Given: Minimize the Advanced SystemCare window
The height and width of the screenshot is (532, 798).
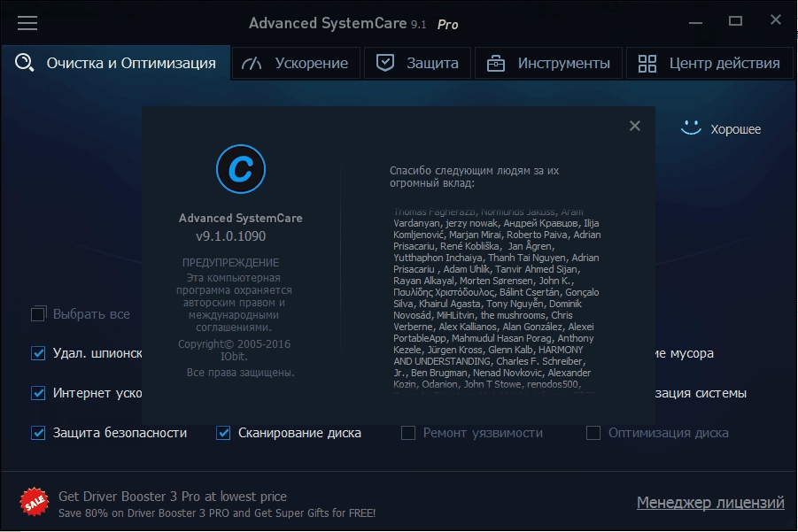Looking at the screenshot, I should [696, 22].
